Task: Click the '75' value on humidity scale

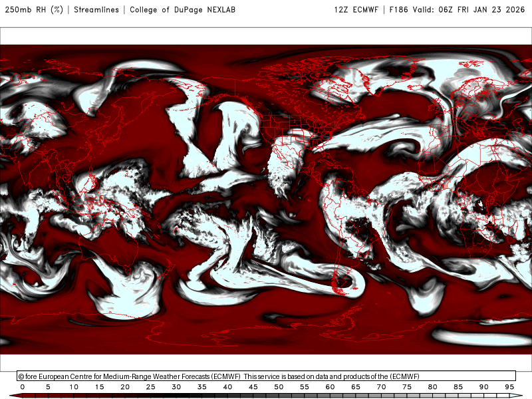Action: pyautogui.click(x=407, y=387)
